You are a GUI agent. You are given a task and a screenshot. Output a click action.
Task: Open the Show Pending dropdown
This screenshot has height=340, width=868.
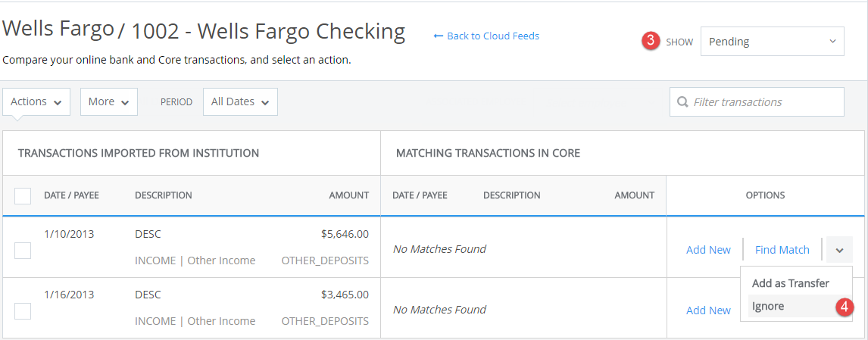773,42
